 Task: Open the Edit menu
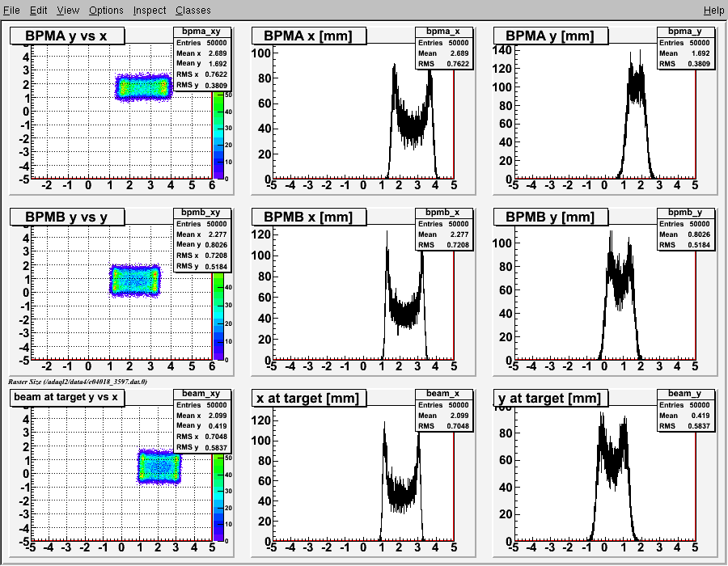pyautogui.click(x=38, y=11)
